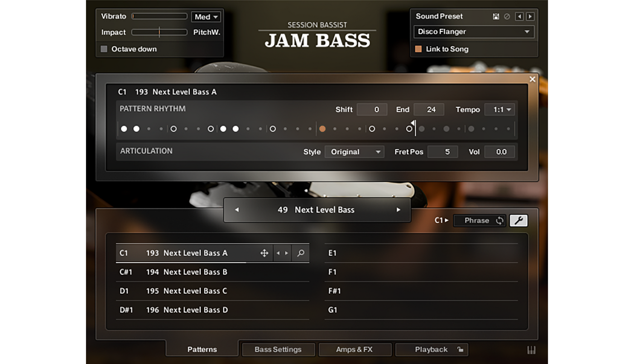Viewport: 634px width, 364px height.
Task: Click the circle-slash icon beside Sound Preset
Action: [x=507, y=17]
